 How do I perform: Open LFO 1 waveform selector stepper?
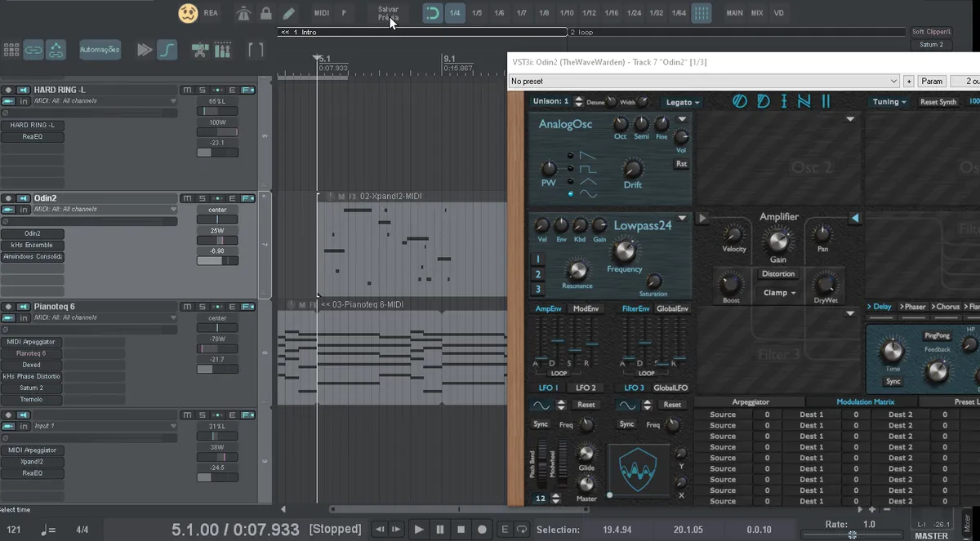561,405
